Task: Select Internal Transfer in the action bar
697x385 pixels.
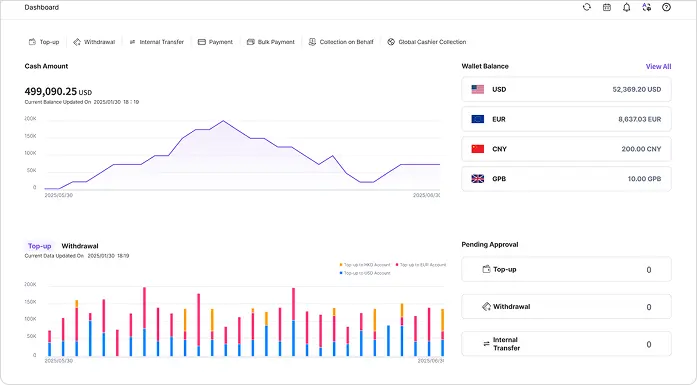Action: pos(156,42)
